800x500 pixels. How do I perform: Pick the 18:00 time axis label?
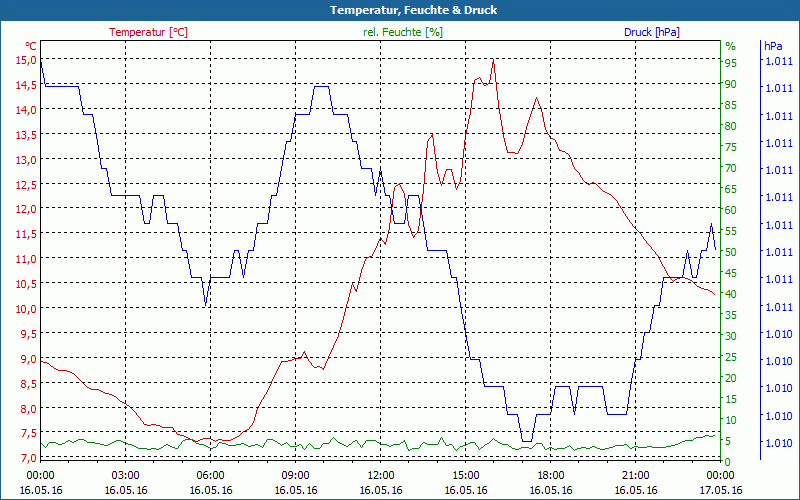click(550, 475)
